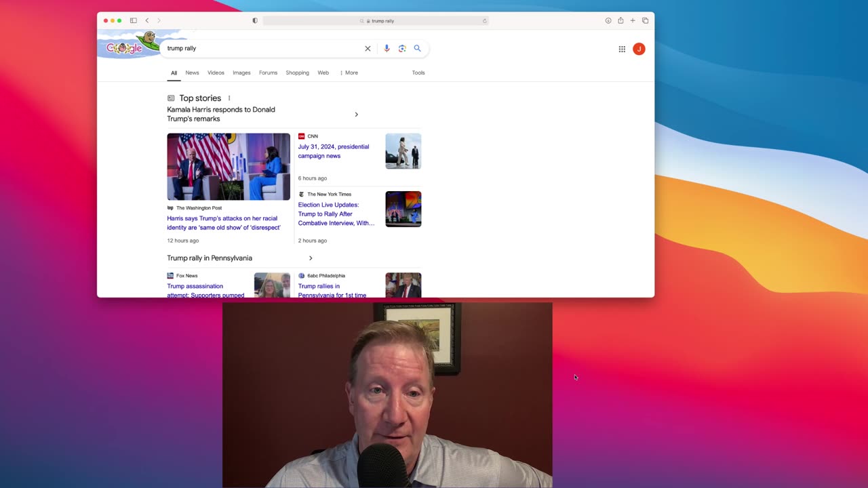Open CNN July 31 campaign news

coord(334,151)
